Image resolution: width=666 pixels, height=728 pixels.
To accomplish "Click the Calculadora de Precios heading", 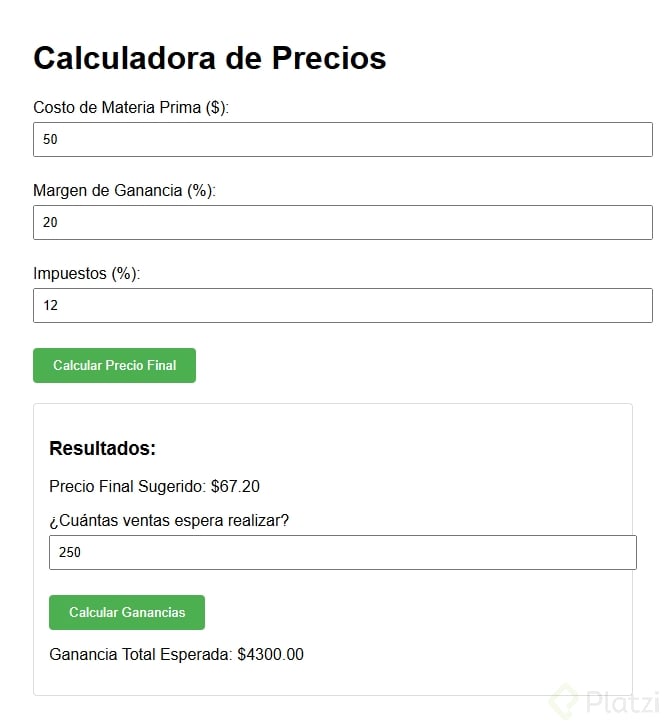I will tap(210, 58).
